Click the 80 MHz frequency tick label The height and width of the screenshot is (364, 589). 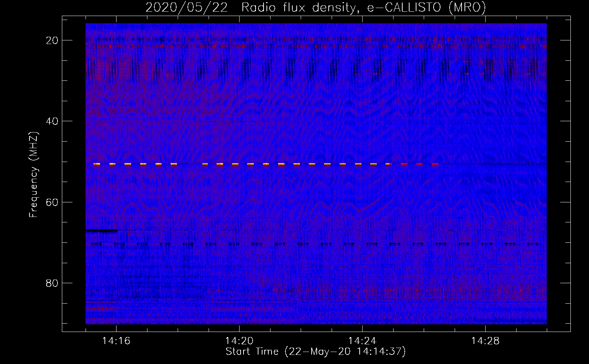pyautogui.click(x=52, y=283)
